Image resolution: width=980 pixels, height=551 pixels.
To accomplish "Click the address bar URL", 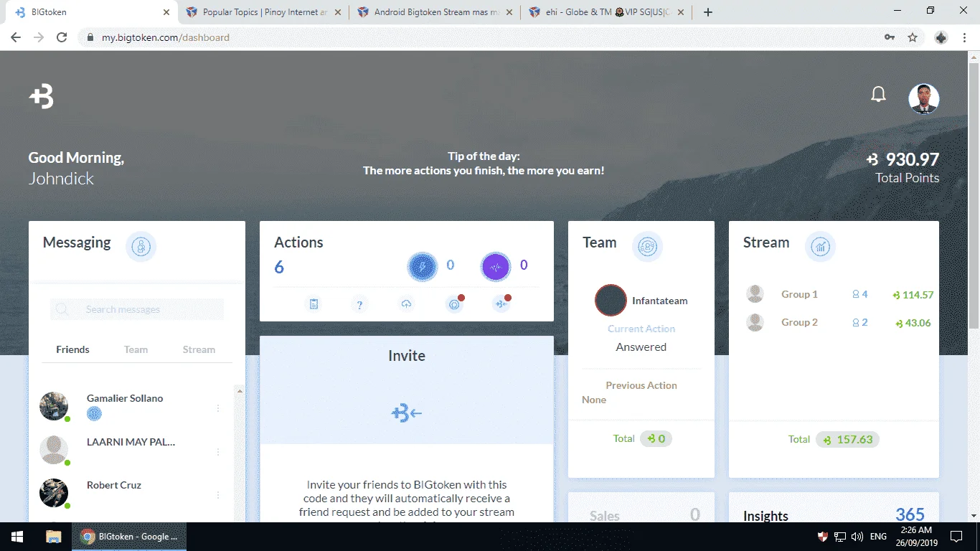I will (x=165, y=37).
